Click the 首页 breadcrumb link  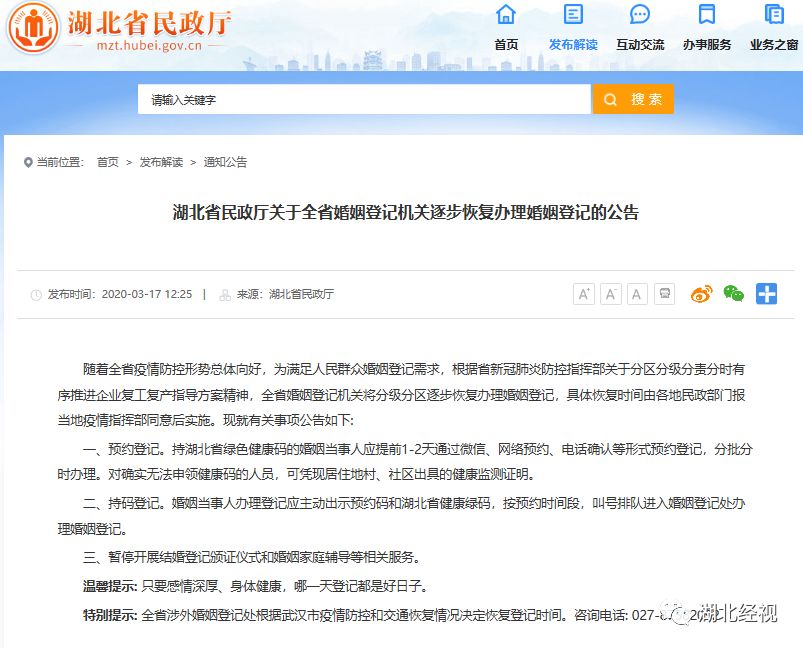(x=107, y=162)
